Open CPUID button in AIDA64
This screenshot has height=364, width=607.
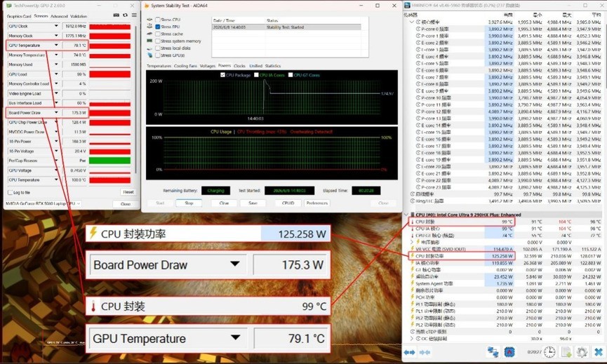[x=288, y=203]
